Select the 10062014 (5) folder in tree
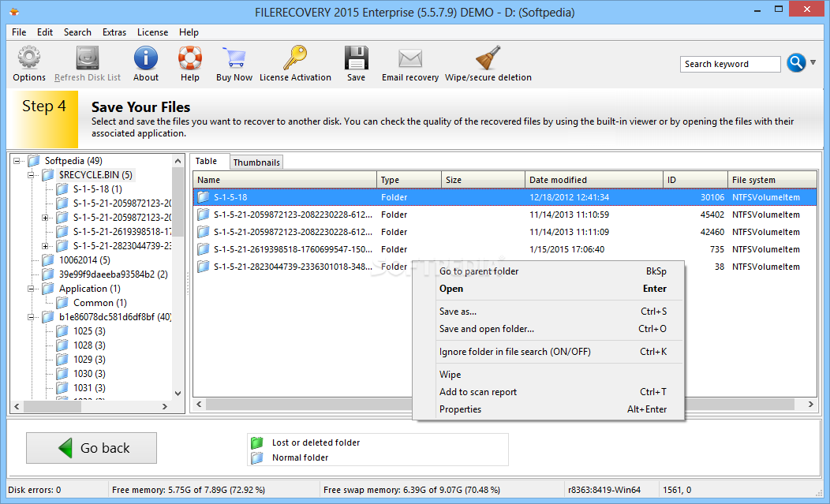The width and height of the screenshot is (830, 504). [x=84, y=260]
